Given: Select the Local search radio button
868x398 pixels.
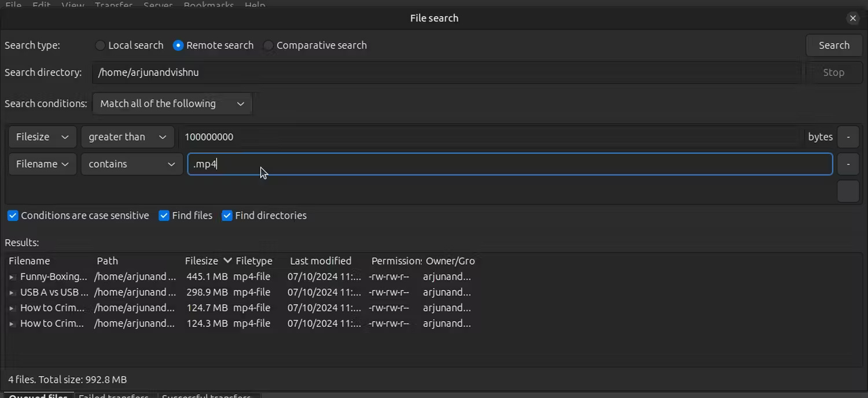Looking at the screenshot, I should [100, 45].
